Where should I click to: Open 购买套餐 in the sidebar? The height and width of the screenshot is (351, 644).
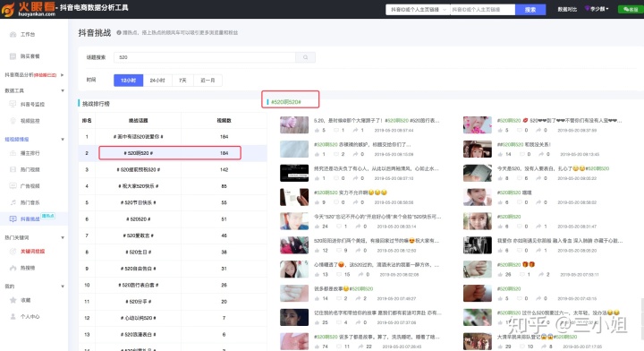[30, 56]
